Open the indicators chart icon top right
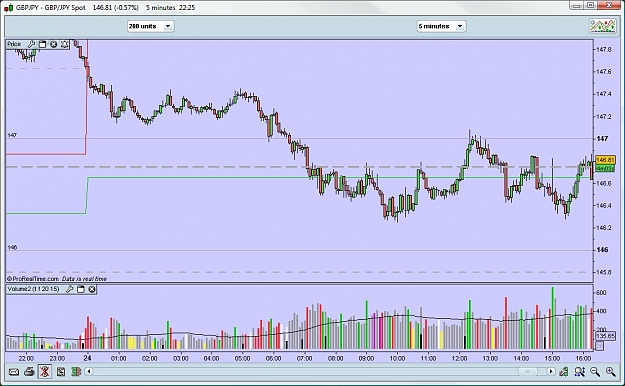This screenshot has height=386, width=625. [602, 26]
